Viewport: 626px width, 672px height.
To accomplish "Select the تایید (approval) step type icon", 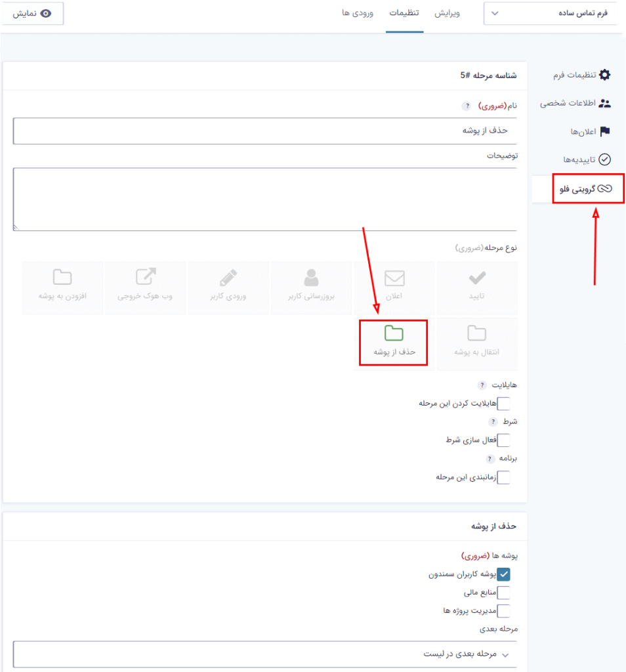I will click(476, 287).
